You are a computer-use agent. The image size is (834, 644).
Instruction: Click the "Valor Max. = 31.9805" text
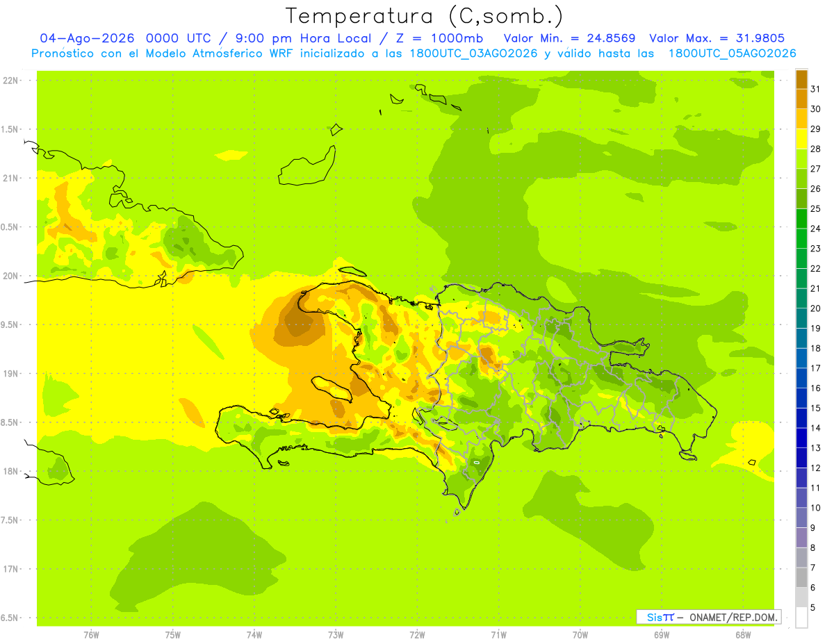coord(717,38)
